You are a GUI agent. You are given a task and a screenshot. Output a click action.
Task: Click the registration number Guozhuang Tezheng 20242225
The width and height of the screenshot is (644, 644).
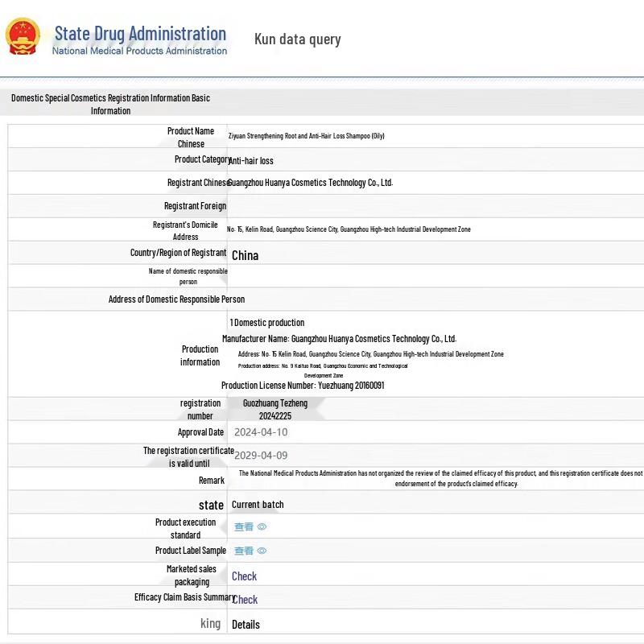tap(275, 410)
